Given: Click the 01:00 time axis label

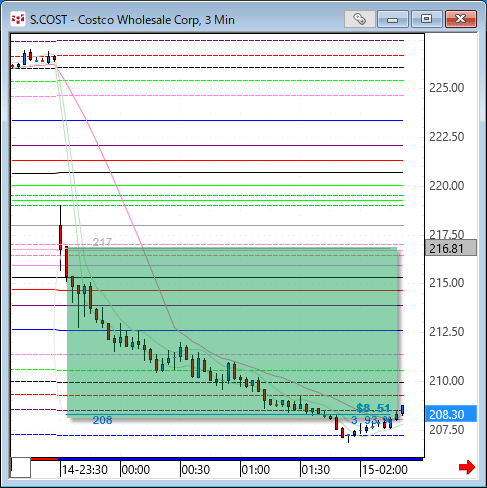Looking at the screenshot, I should (x=256, y=470).
